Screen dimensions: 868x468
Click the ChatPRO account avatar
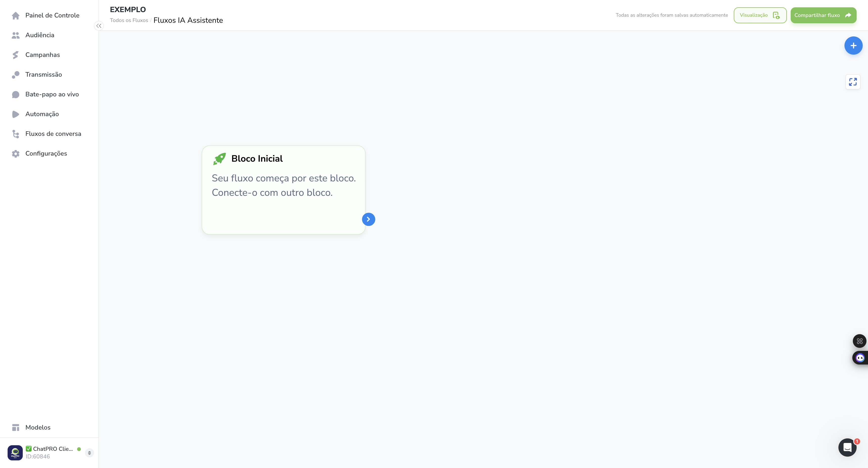pos(15,453)
